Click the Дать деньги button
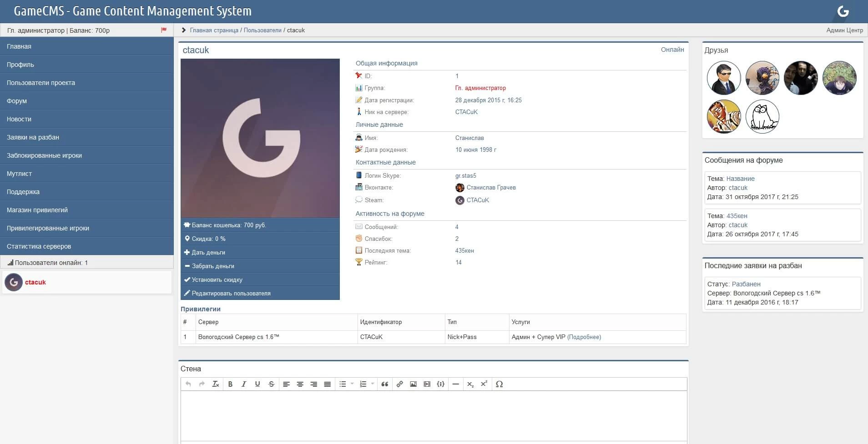868x444 pixels. click(x=208, y=252)
